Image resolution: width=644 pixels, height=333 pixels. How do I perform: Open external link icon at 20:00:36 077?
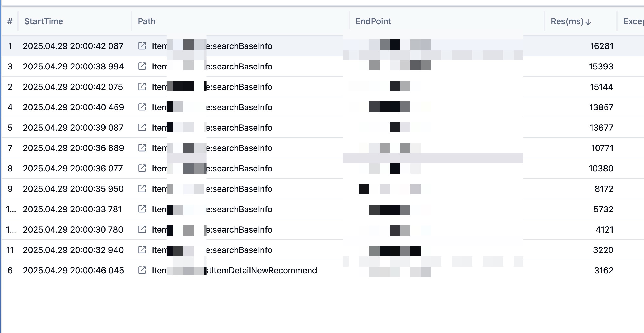tap(142, 168)
